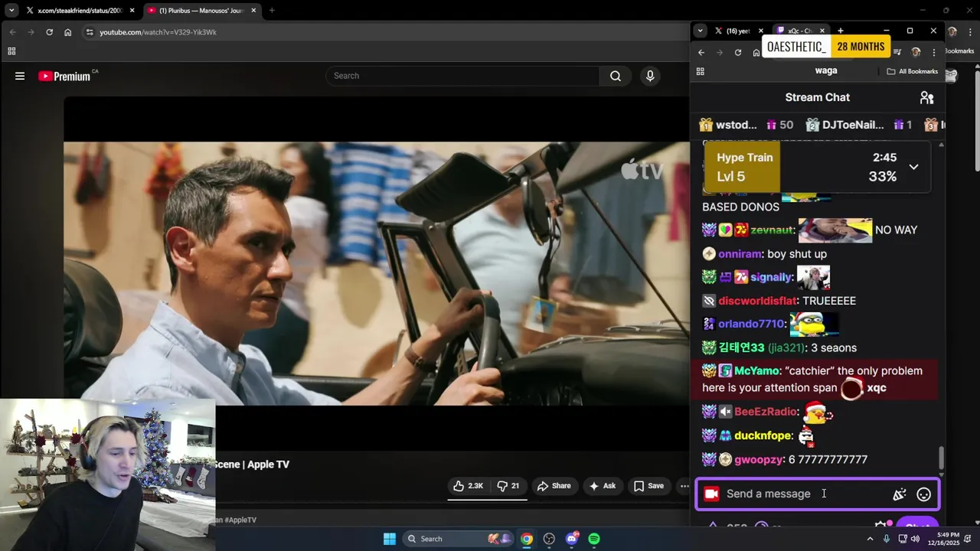The width and height of the screenshot is (980, 551).
Task: Go back in the chat browser window
Action: pos(701,52)
